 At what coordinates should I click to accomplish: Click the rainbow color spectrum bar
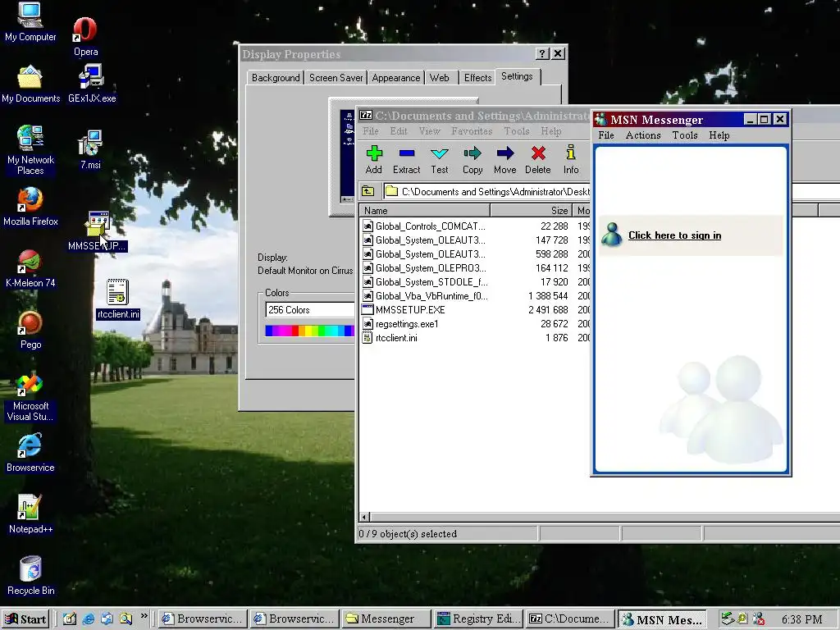click(x=309, y=331)
